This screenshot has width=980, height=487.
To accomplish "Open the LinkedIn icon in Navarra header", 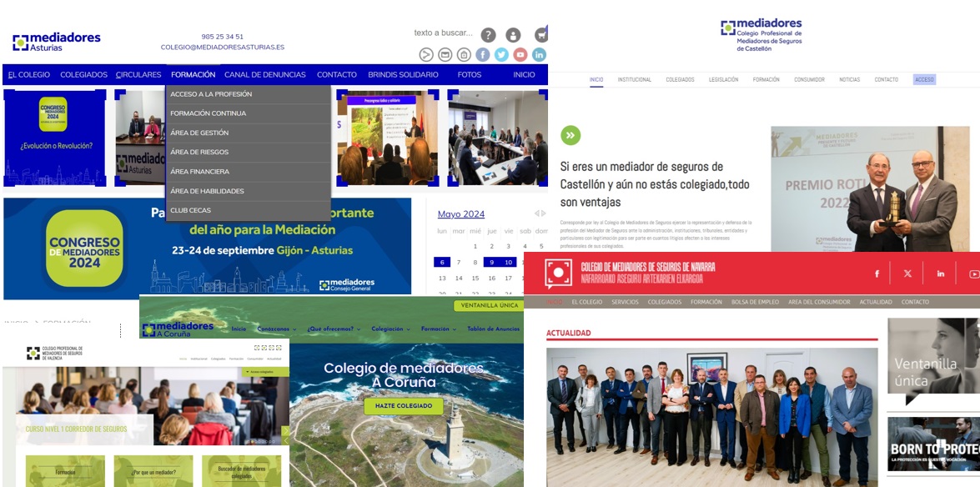I will 940,274.
